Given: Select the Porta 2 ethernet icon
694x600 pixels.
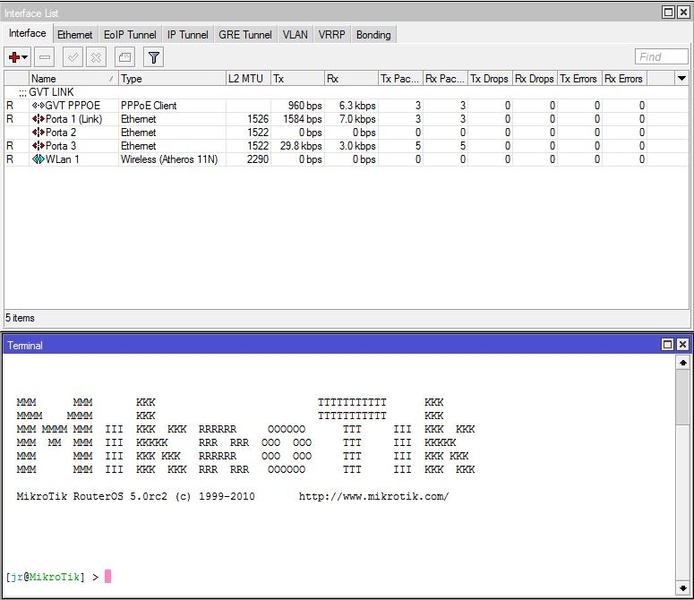Looking at the screenshot, I should 38,132.
